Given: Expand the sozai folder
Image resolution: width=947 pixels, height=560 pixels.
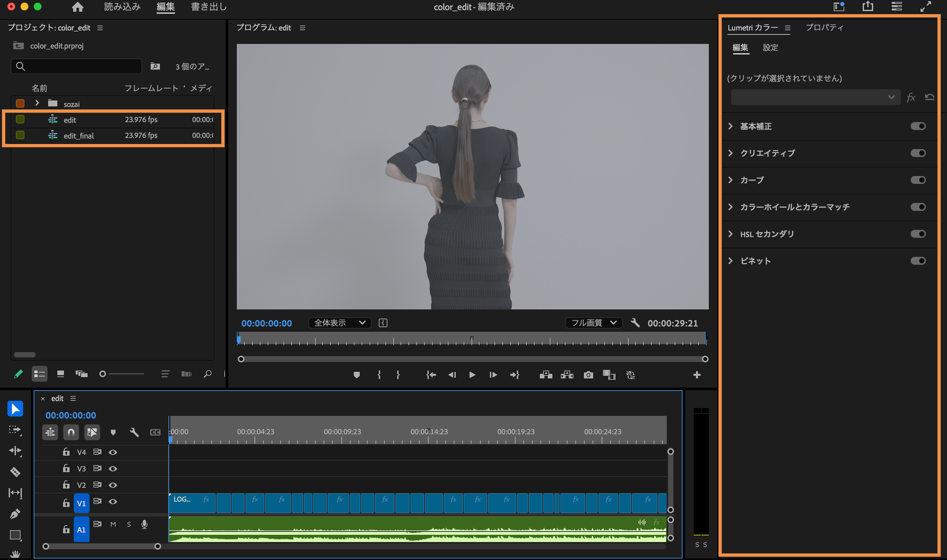Looking at the screenshot, I should tap(37, 103).
